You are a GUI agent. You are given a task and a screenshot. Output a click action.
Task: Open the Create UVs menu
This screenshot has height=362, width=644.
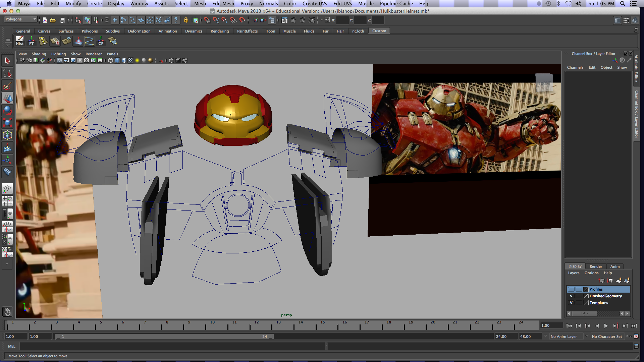[x=315, y=4]
